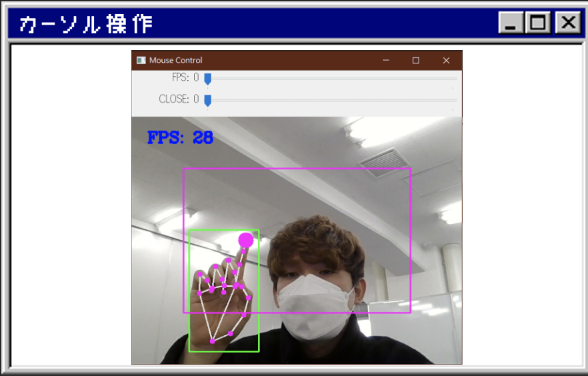Click the large magenta fingertip cursor dot
The image size is (588, 376).
[246, 240]
